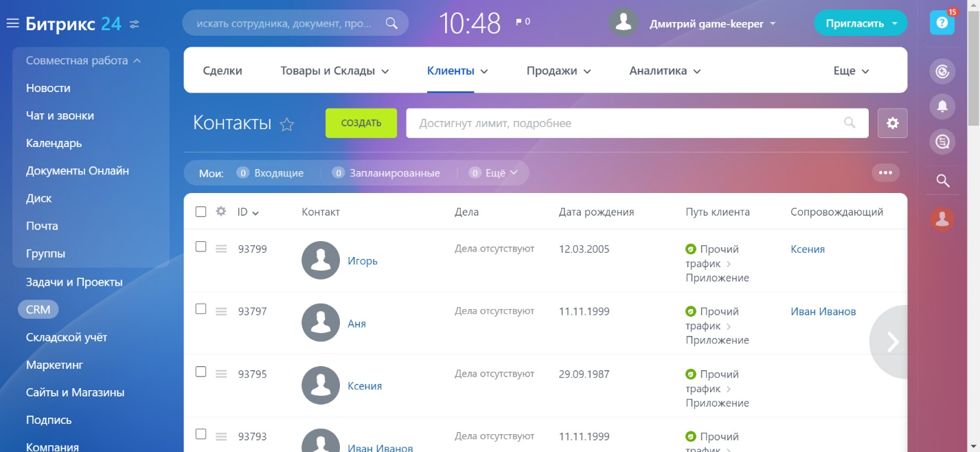This screenshot has width=980, height=452.
Task: Click magnifier icon inside the filter field
Action: [x=850, y=123]
